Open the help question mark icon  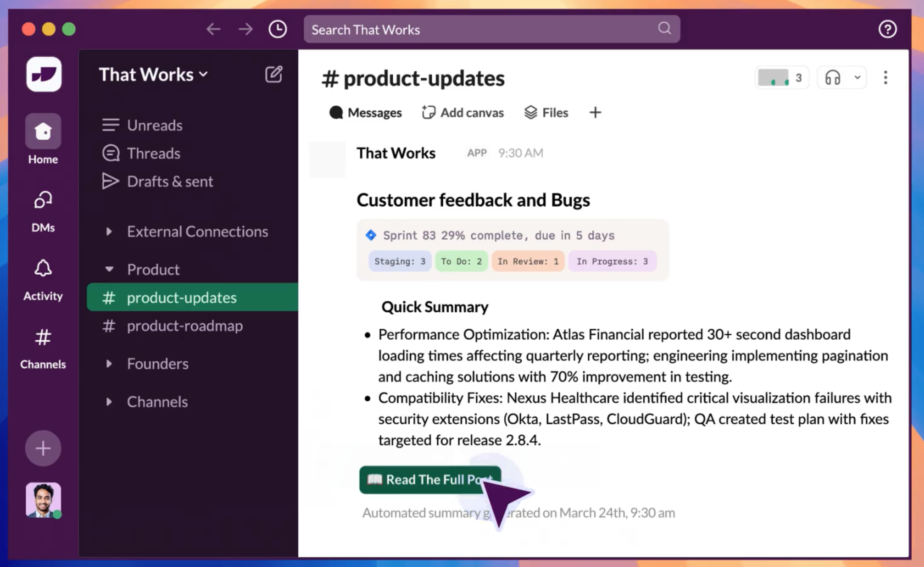point(887,29)
